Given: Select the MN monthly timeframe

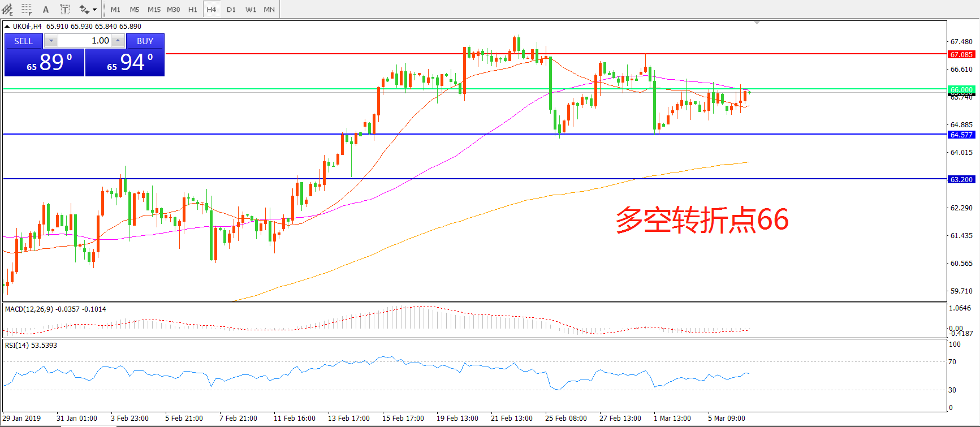Looking at the screenshot, I should (x=269, y=10).
